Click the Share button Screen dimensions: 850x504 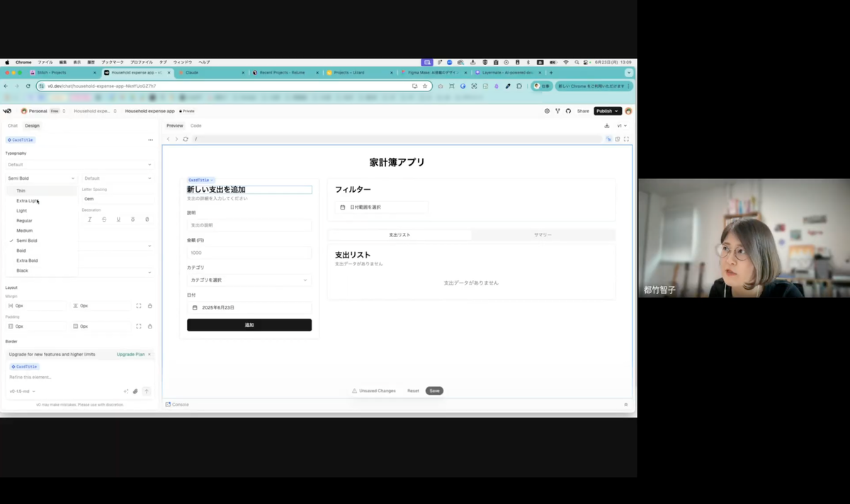583,111
